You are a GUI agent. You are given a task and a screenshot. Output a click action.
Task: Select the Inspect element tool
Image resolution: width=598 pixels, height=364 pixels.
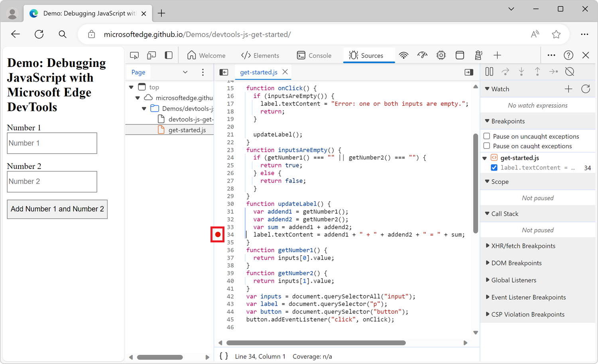[134, 55]
